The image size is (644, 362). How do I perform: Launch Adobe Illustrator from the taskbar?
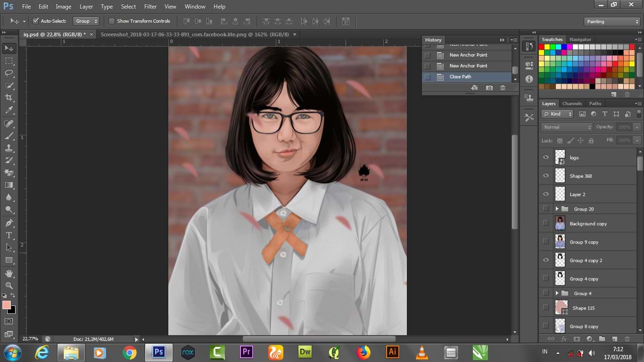[392, 352]
